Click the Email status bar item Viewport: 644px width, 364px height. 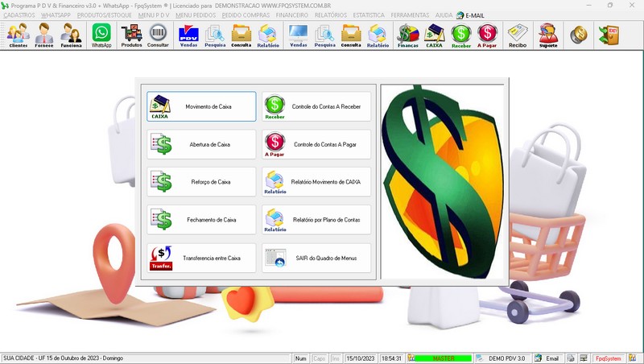pos(548,358)
